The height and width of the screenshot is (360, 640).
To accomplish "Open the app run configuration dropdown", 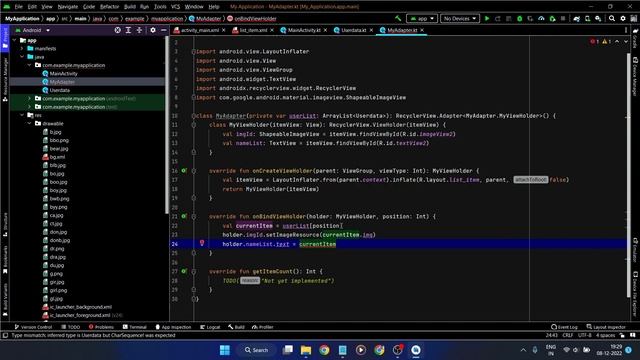I will pos(422,18).
